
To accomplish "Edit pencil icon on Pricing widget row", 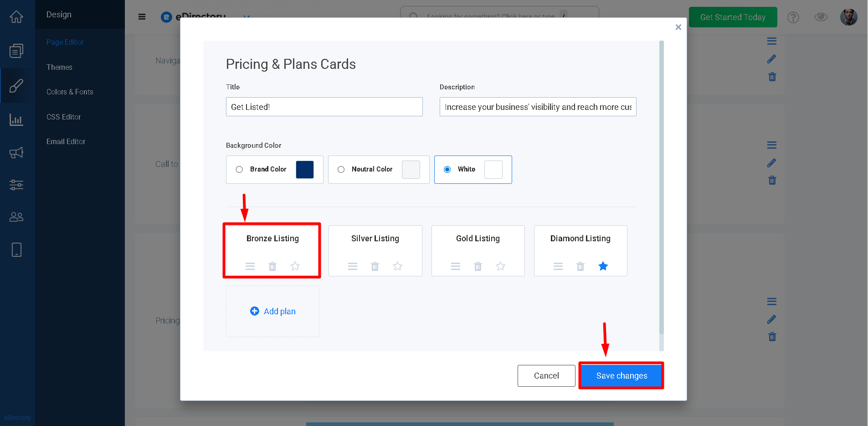I will [x=772, y=319].
